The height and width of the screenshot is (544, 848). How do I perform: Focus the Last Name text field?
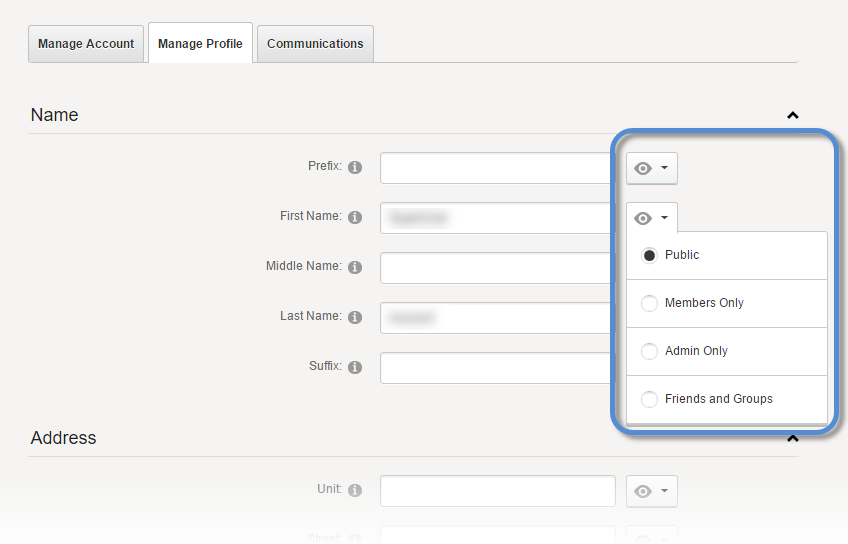point(498,318)
